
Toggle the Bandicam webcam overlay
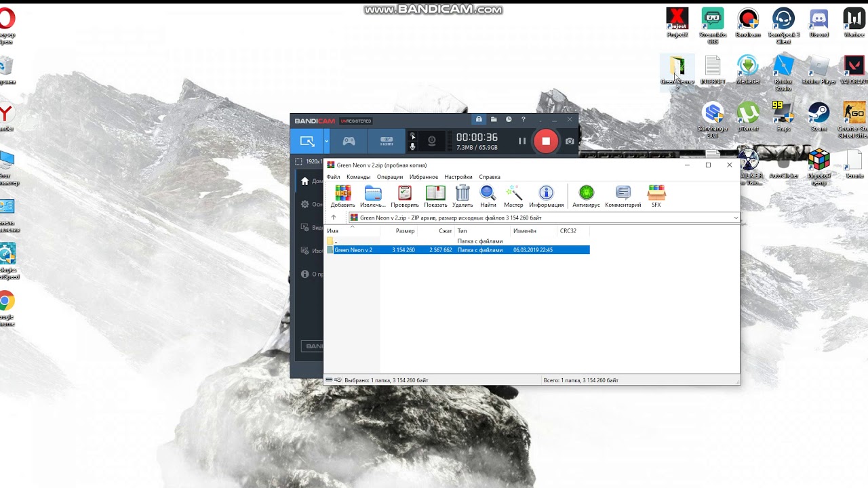[432, 141]
